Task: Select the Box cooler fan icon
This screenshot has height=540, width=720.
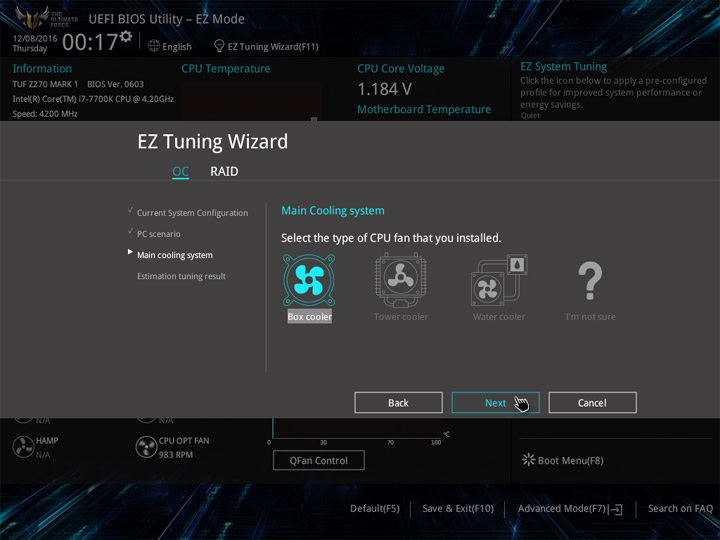Action: tap(309, 280)
